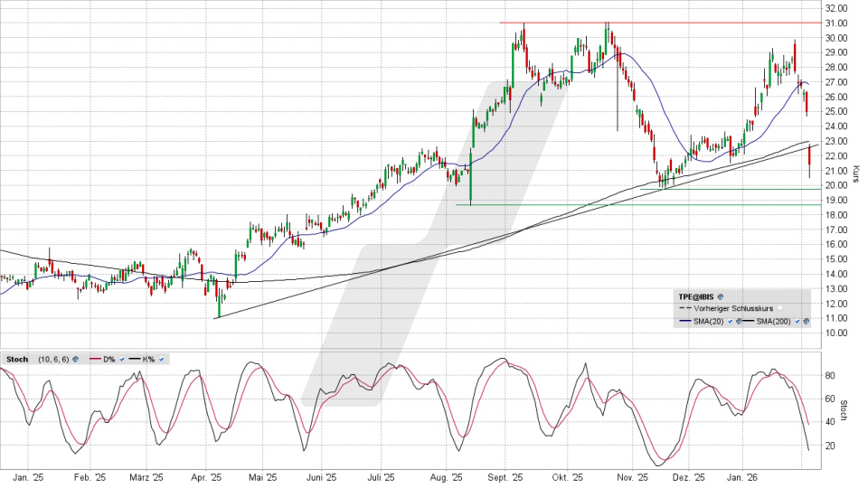Uncheck the SMA(200) visibility checkbox
The image size is (868, 488).
pyautogui.click(x=797, y=321)
